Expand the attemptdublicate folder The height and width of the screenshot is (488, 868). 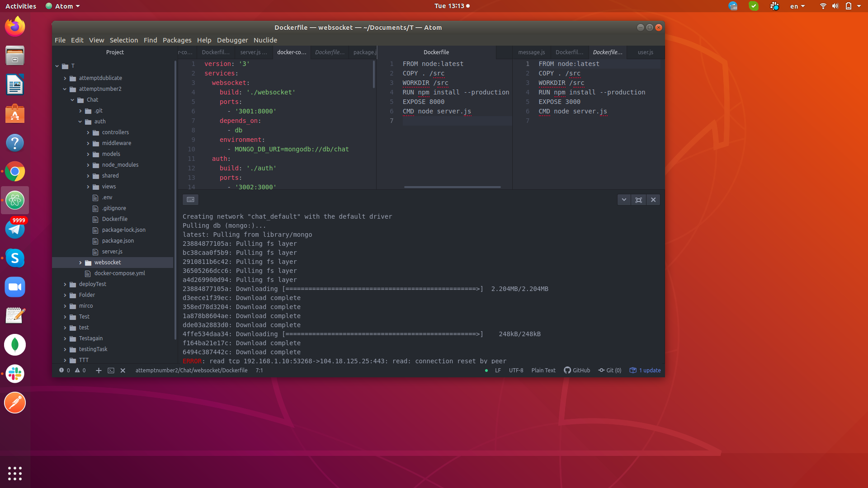[x=65, y=78]
